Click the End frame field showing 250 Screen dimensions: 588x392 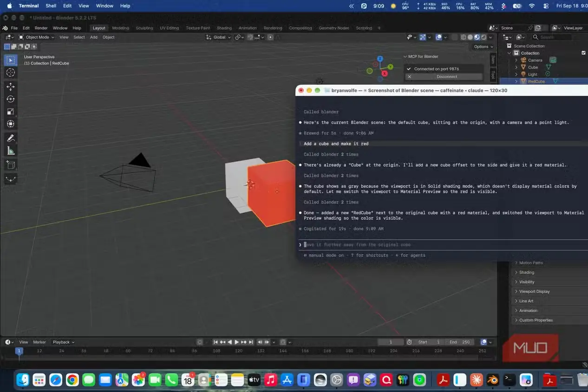(x=459, y=342)
